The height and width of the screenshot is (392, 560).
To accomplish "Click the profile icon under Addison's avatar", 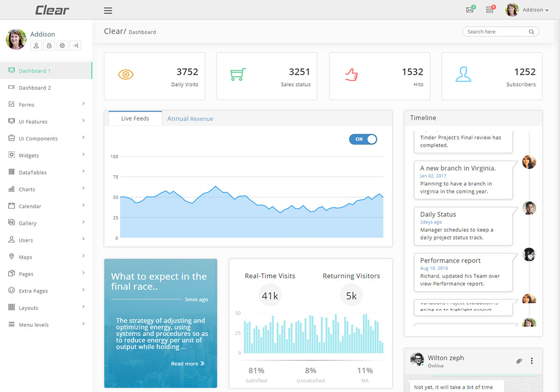I will (x=36, y=45).
